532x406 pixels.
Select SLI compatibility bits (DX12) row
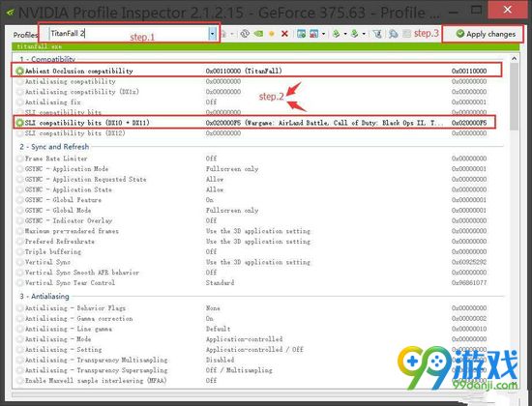pos(256,133)
